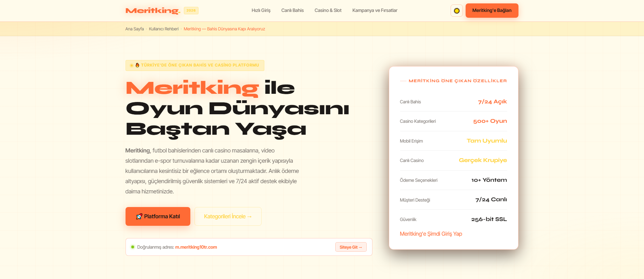This screenshot has height=279, width=644.
Task: Click the Ödeme Seçenekleri row label
Action: tap(419, 180)
